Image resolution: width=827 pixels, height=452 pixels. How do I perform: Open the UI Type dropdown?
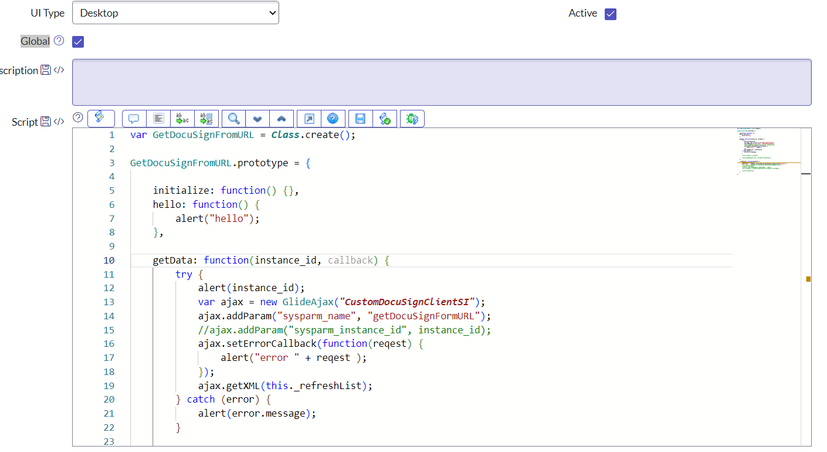click(x=175, y=13)
